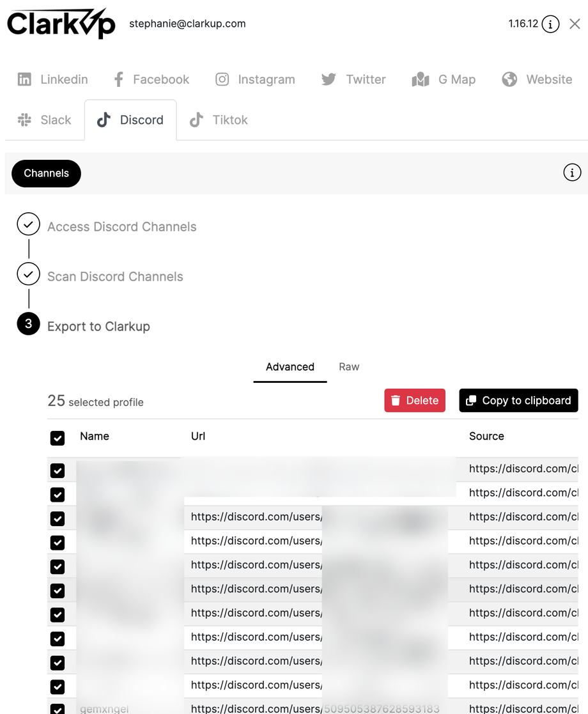Go to step Scan Discord Channels
588x714 pixels.
click(x=115, y=276)
